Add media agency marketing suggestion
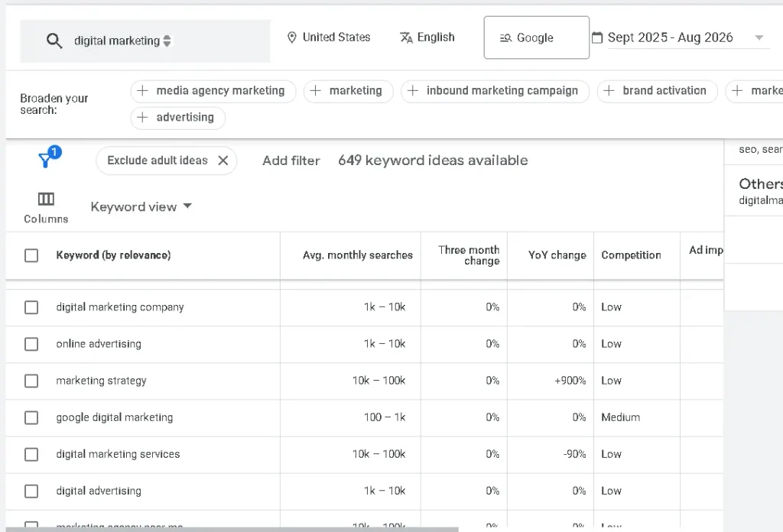 click(213, 91)
